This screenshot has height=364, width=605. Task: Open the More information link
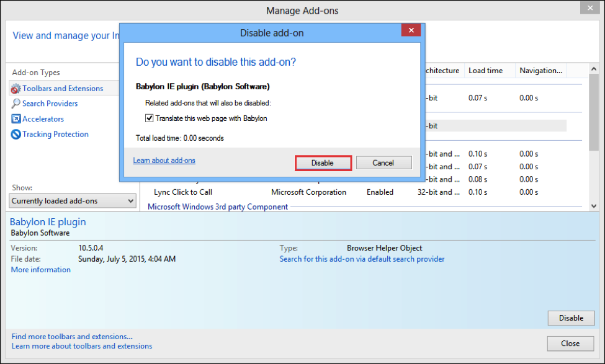[x=41, y=270]
